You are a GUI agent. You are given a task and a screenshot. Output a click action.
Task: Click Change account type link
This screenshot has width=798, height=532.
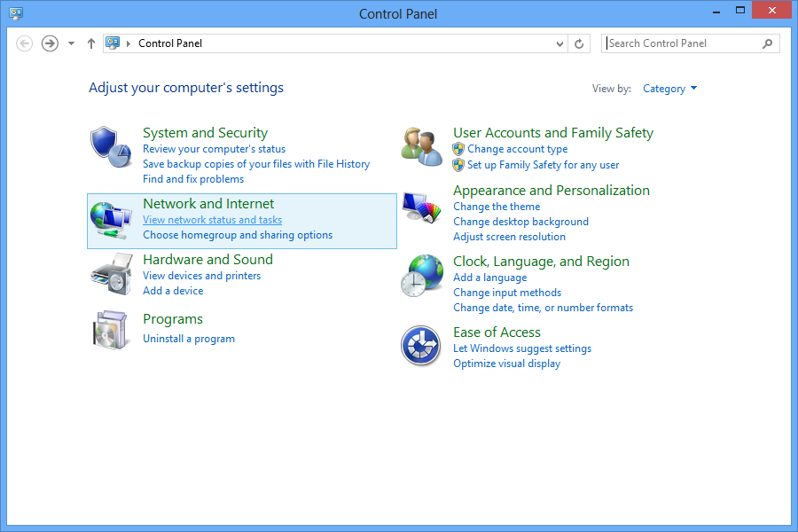click(x=518, y=149)
